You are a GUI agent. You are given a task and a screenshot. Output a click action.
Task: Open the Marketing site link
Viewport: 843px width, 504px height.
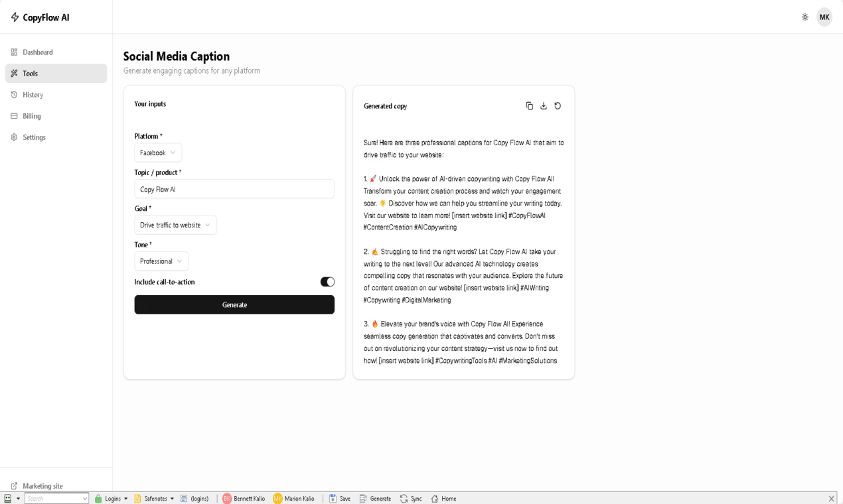(40, 485)
